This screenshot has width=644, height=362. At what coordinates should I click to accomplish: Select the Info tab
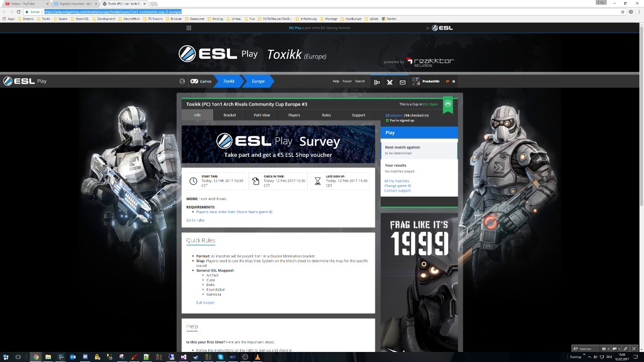click(197, 115)
